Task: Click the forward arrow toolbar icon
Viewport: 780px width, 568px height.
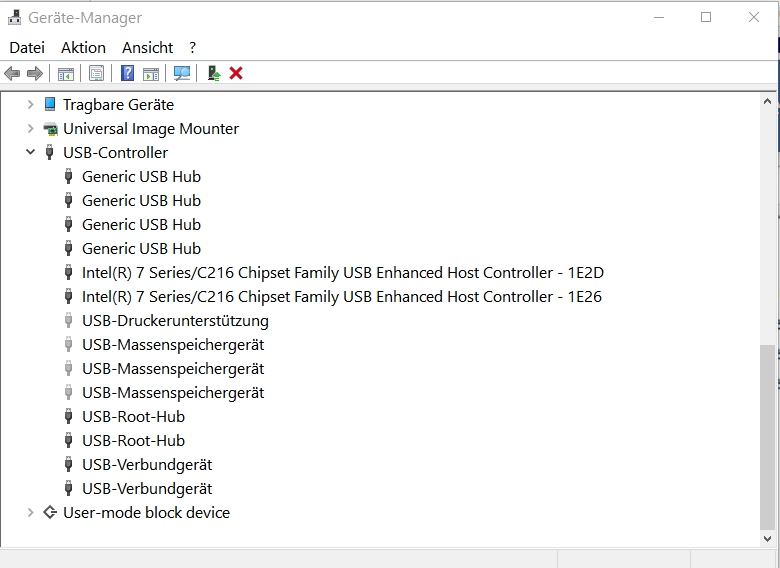Action: (35, 73)
